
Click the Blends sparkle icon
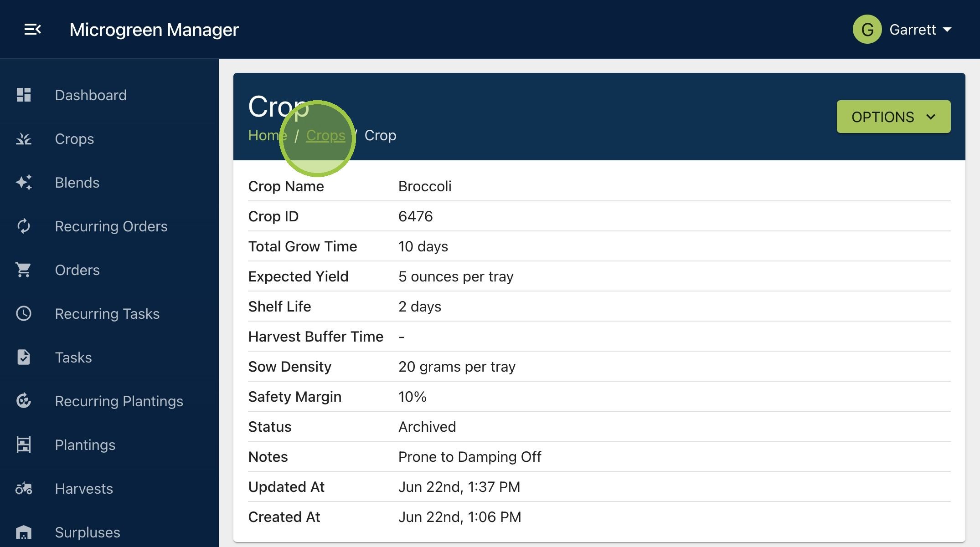pos(24,182)
